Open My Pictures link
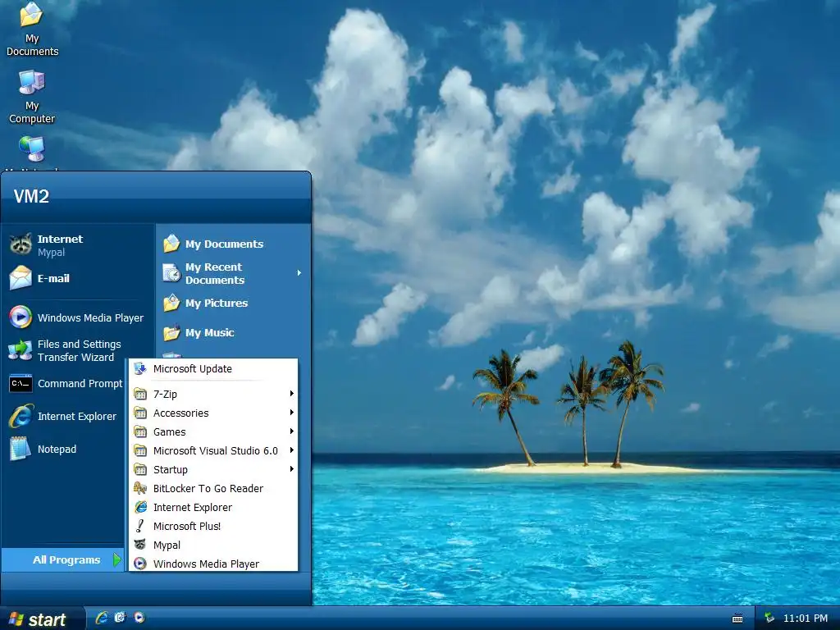 217,303
